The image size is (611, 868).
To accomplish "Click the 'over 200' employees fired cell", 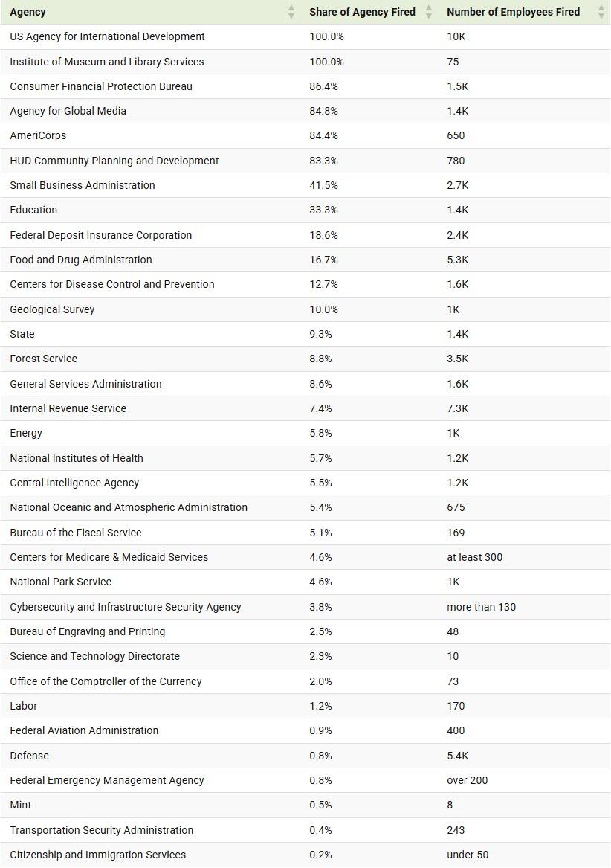I will pos(467,780).
